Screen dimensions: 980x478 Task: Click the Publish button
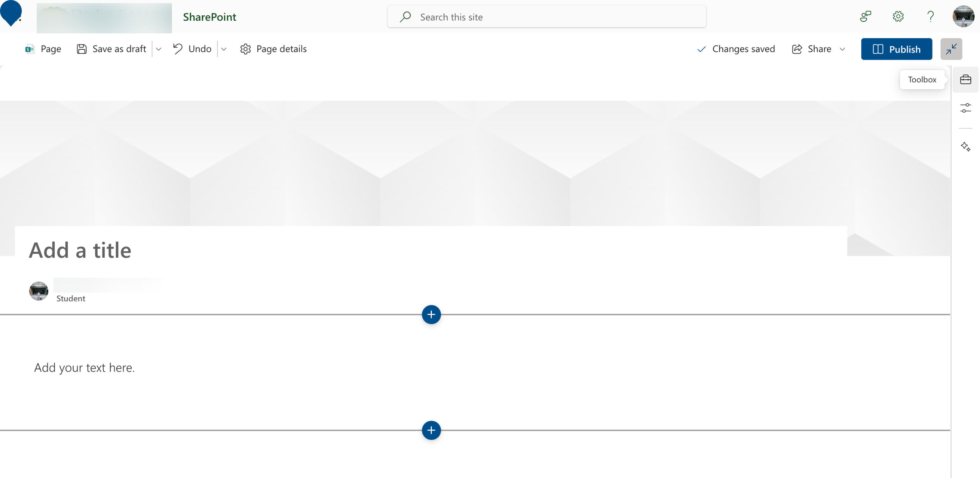coord(896,49)
